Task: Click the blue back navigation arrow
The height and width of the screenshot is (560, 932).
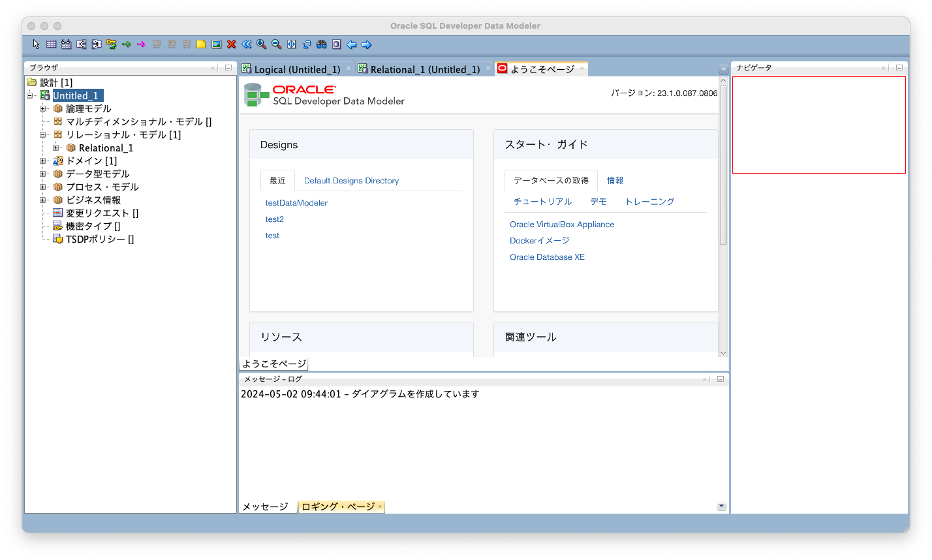Action: [x=352, y=44]
